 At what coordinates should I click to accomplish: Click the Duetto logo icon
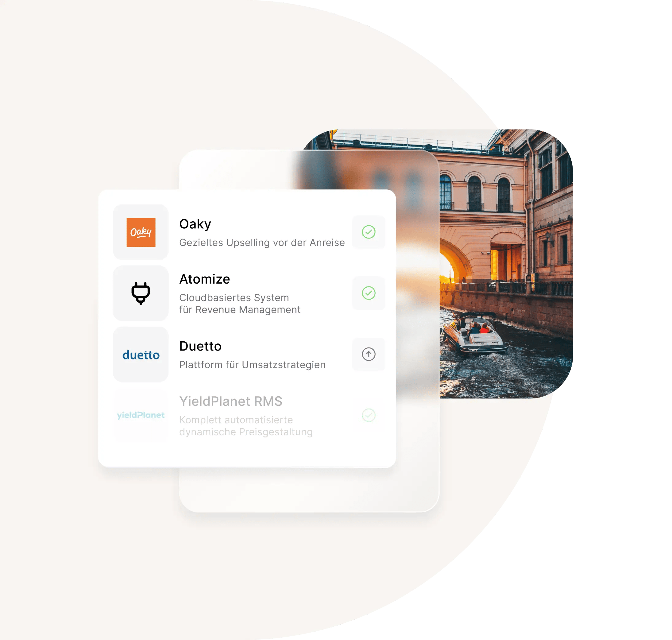(x=141, y=355)
